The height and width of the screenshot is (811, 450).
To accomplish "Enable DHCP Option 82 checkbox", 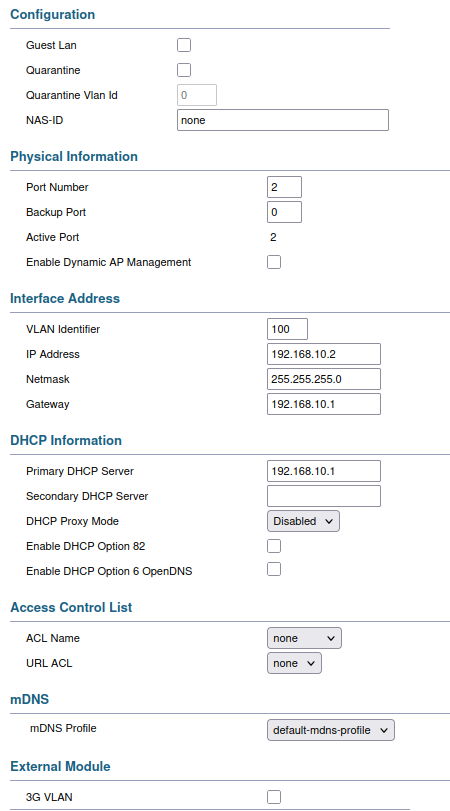I will coord(274,546).
